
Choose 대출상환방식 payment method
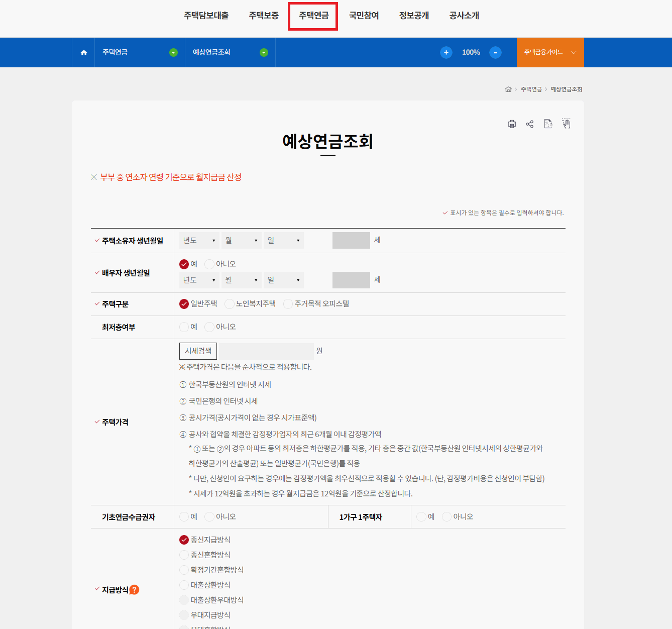(x=184, y=585)
